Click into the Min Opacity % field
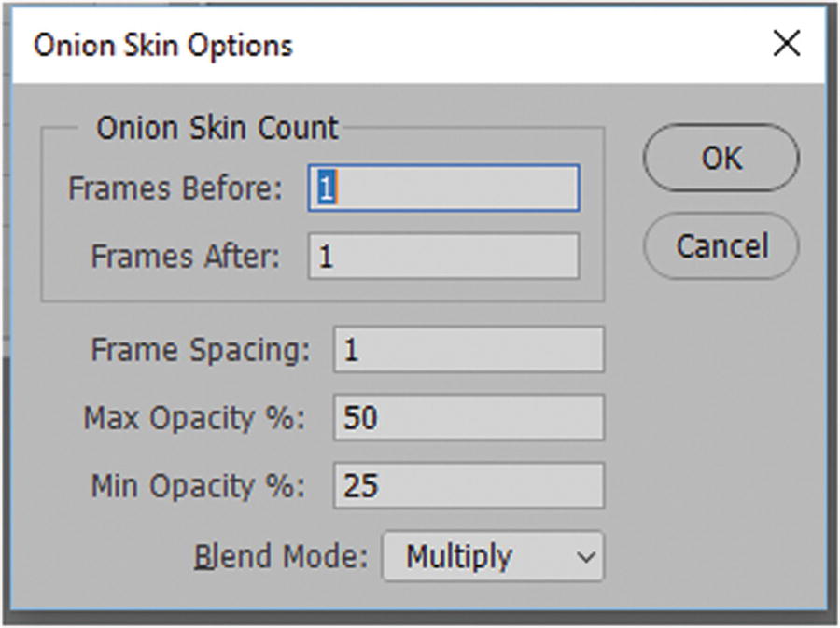Screen dimensions: 840x628 469,486
